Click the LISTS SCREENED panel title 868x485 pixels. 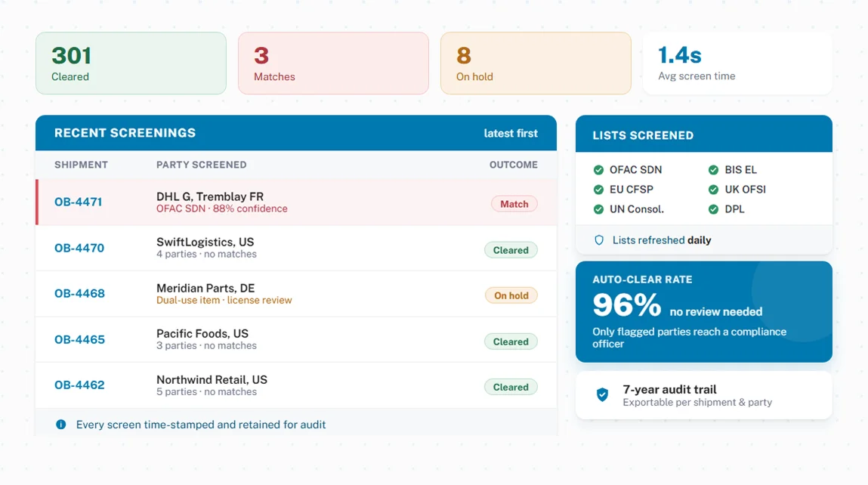coord(643,136)
